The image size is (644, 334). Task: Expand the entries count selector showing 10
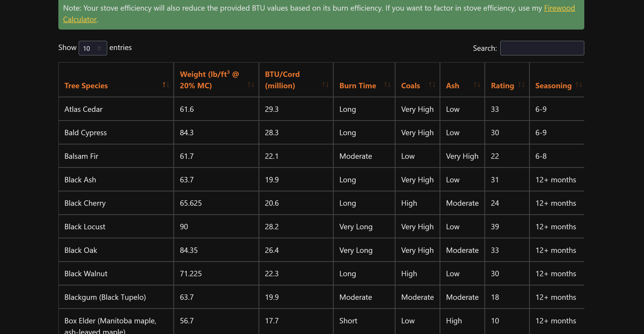tap(93, 48)
